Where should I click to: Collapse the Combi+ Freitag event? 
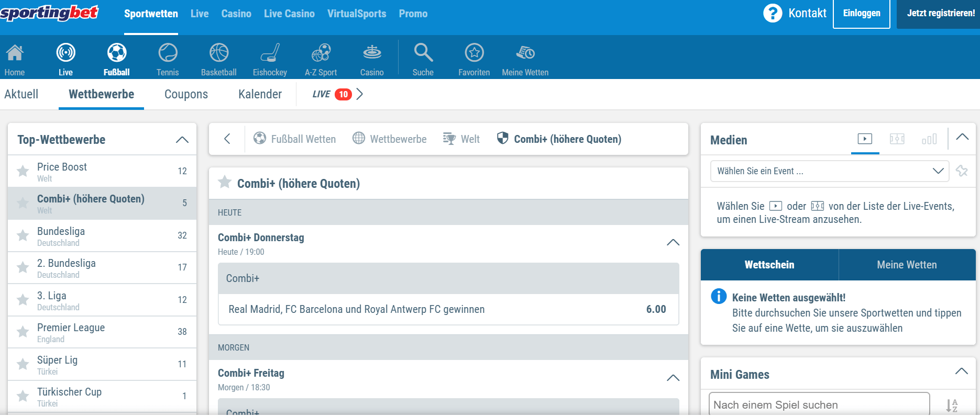(x=673, y=378)
